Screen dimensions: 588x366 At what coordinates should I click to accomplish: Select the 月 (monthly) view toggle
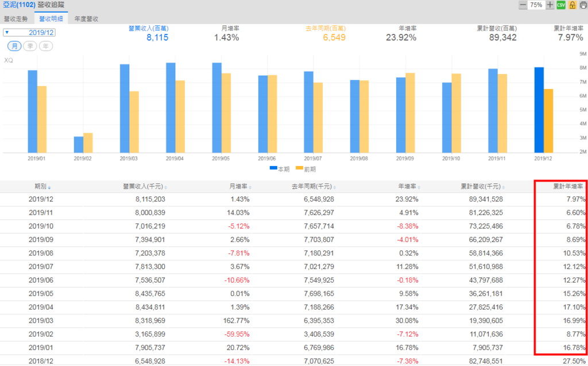(14, 46)
